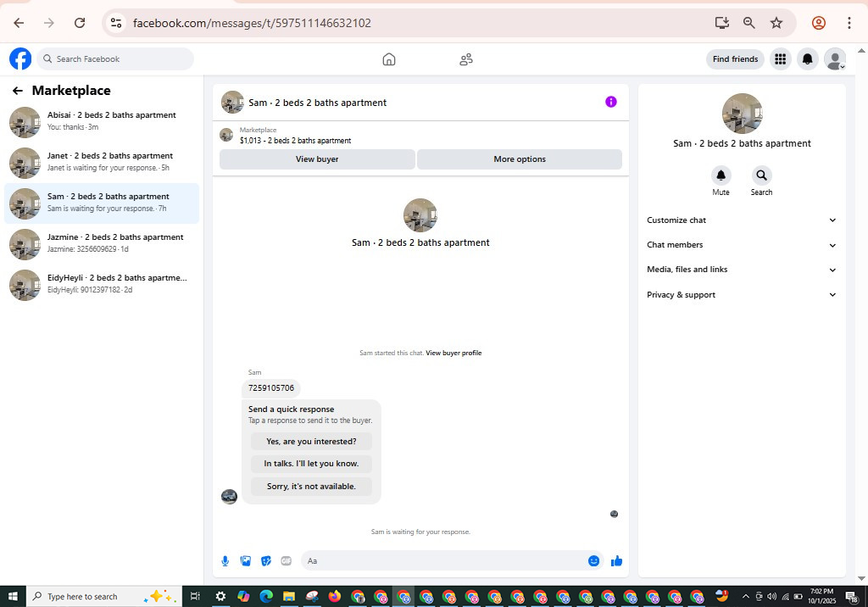
Task: Open the View buyer profile link
Action: click(453, 353)
